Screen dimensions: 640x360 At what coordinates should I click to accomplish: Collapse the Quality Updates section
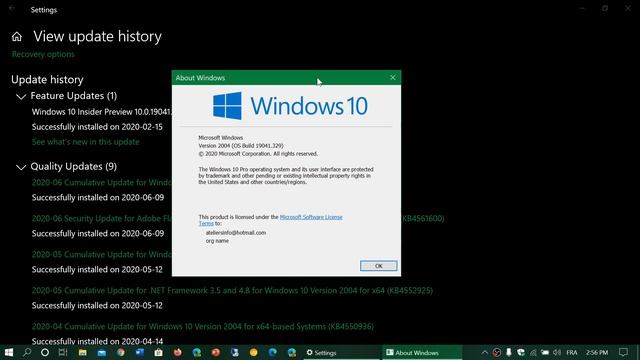(21, 167)
